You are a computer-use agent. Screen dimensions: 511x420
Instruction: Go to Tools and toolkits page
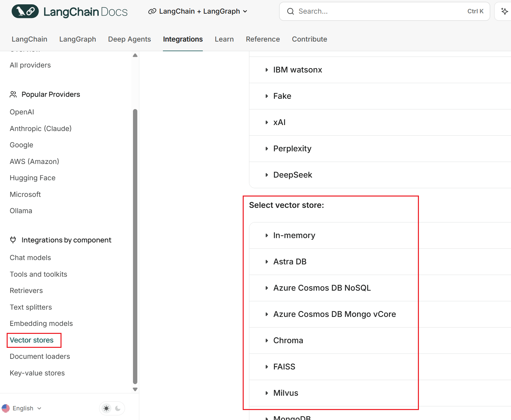39,274
